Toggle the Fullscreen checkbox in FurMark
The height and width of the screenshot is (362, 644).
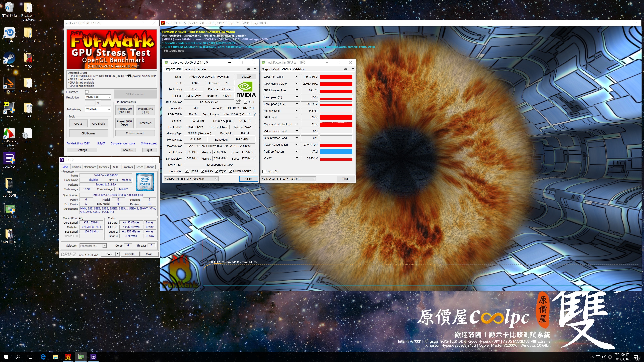pyautogui.click(x=87, y=92)
